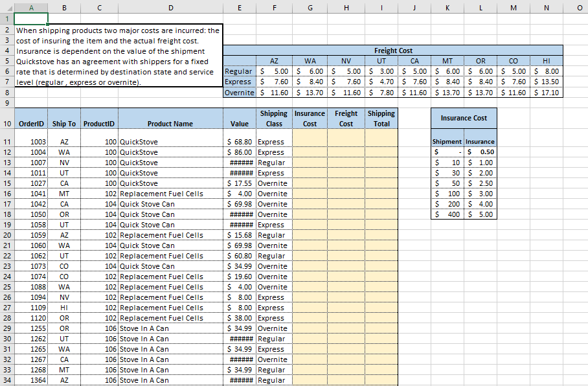Select the column D header

[x=170, y=6]
